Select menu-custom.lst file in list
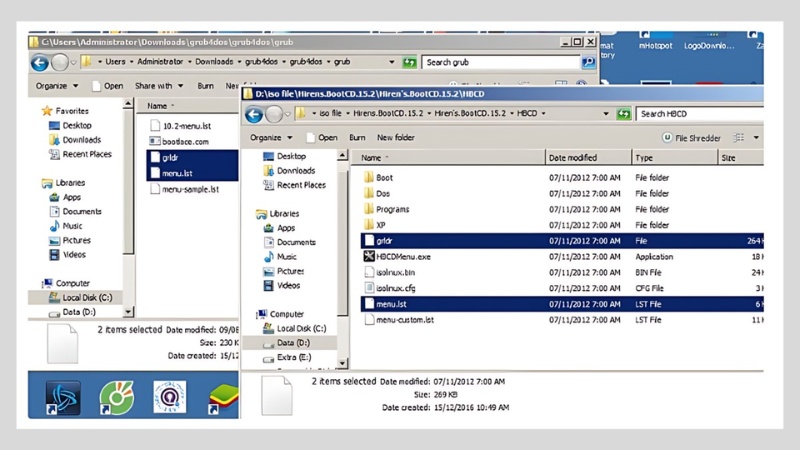Viewport: 800px width, 450px height. pos(404,320)
